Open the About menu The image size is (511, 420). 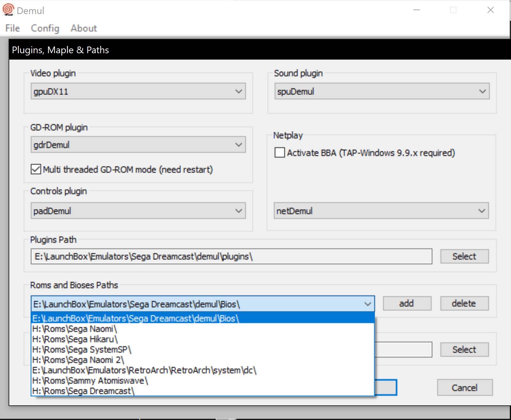tap(84, 28)
